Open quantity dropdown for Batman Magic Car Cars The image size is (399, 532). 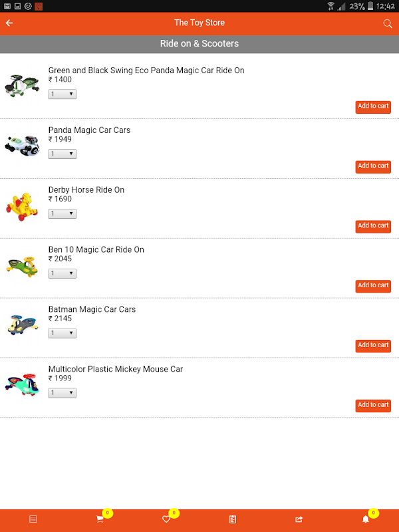click(63, 333)
